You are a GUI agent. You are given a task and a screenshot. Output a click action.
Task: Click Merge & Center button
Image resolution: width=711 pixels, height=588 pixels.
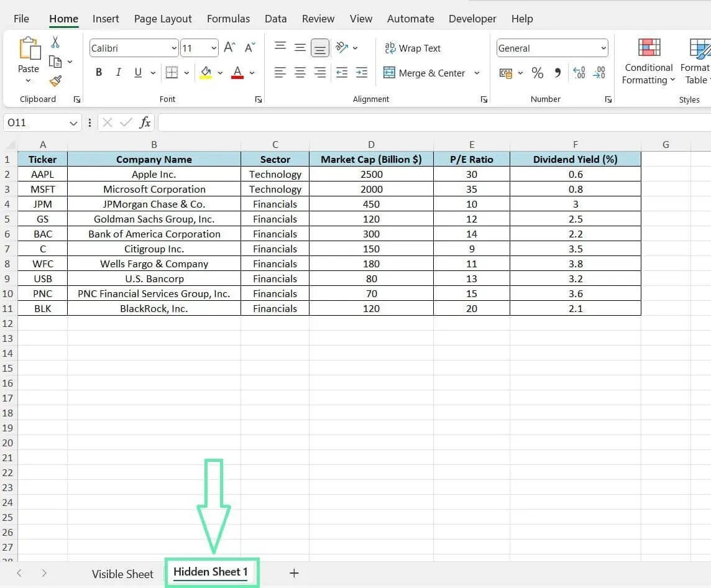click(x=424, y=73)
